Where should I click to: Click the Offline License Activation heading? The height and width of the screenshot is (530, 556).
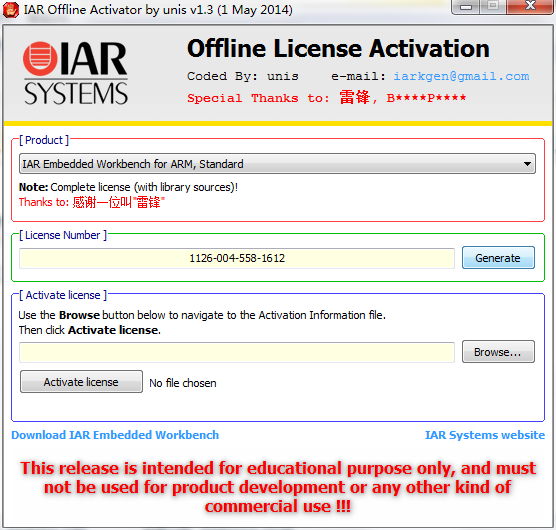(x=338, y=48)
